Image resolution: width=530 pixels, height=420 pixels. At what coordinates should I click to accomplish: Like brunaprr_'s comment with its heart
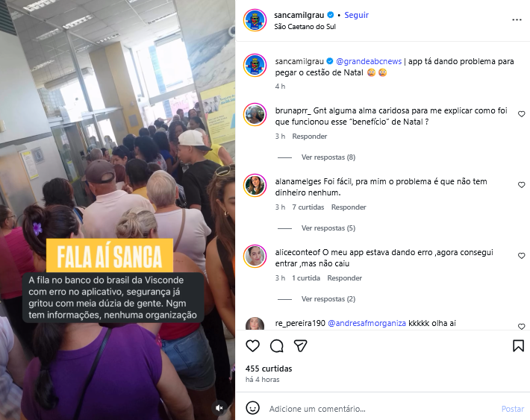click(521, 114)
